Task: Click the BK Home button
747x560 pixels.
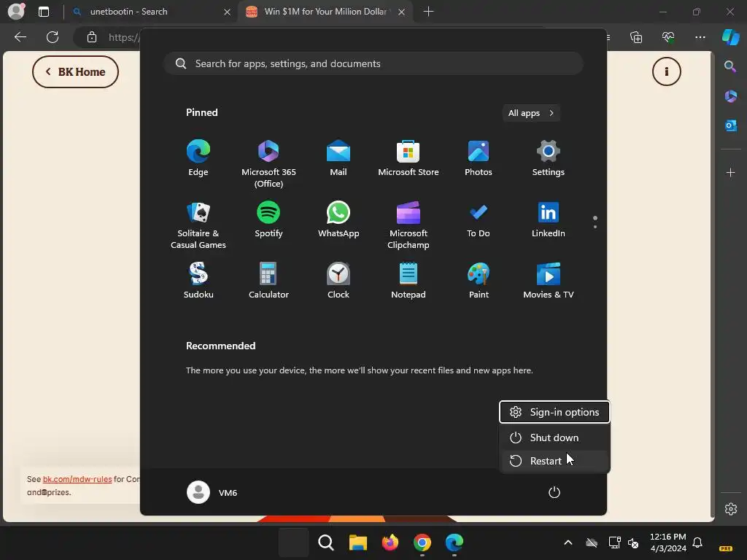Action: click(75, 72)
